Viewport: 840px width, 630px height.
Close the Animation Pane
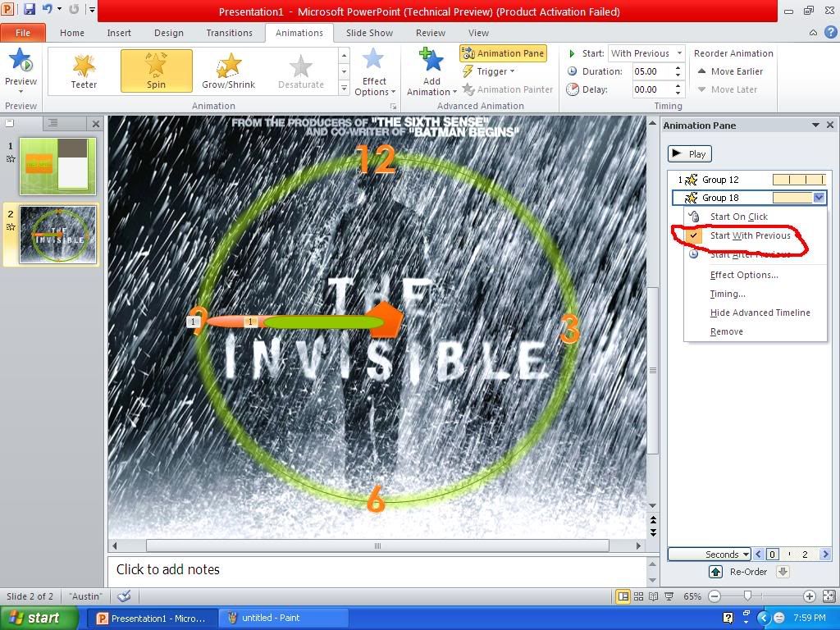(830, 125)
